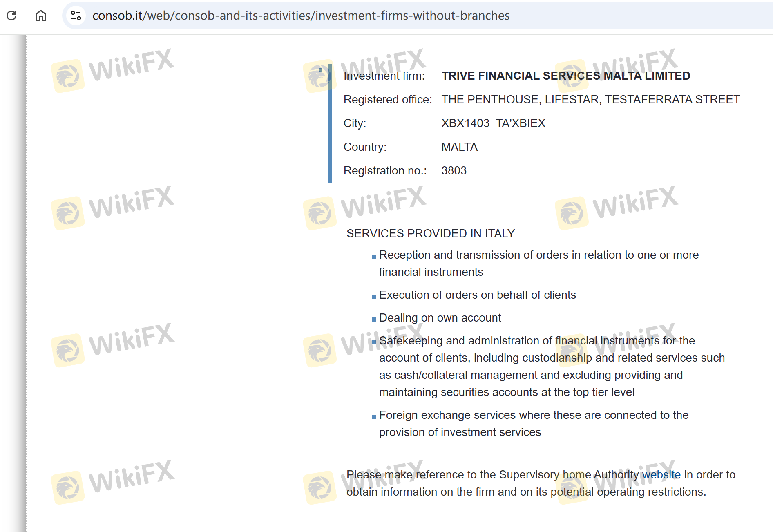
Task: Click the registered office address text
Action: (590, 99)
